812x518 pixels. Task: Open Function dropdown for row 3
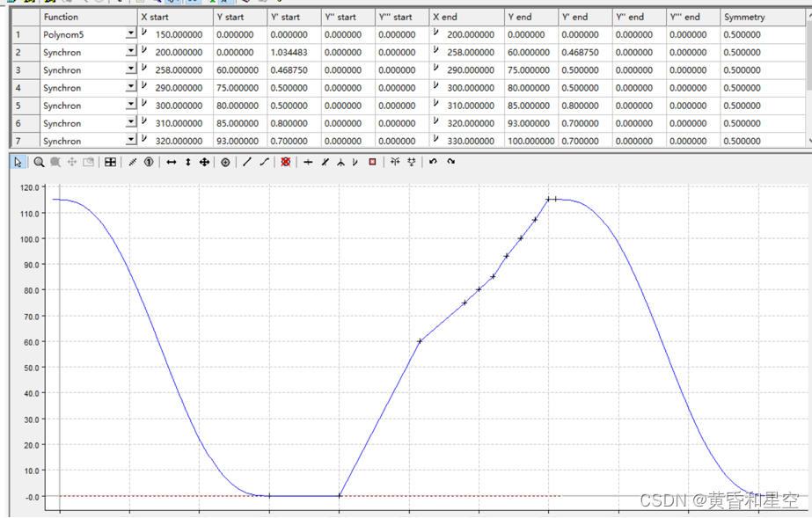[130, 69]
